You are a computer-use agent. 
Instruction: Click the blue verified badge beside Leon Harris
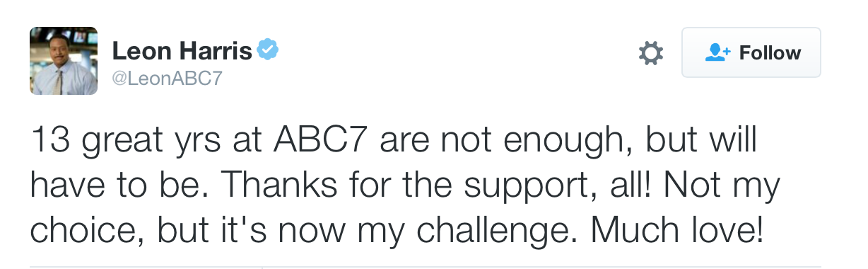tap(268, 50)
